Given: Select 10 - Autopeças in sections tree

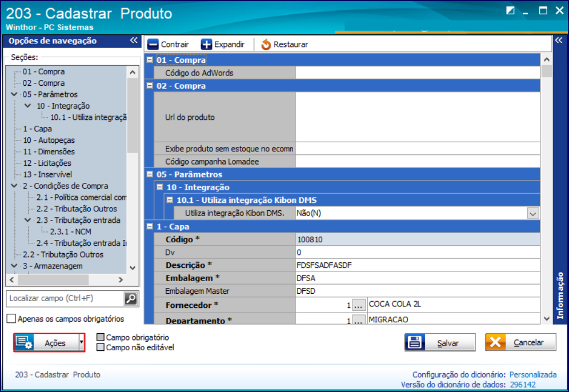Looking at the screenshot, I should tap(49, 140).
